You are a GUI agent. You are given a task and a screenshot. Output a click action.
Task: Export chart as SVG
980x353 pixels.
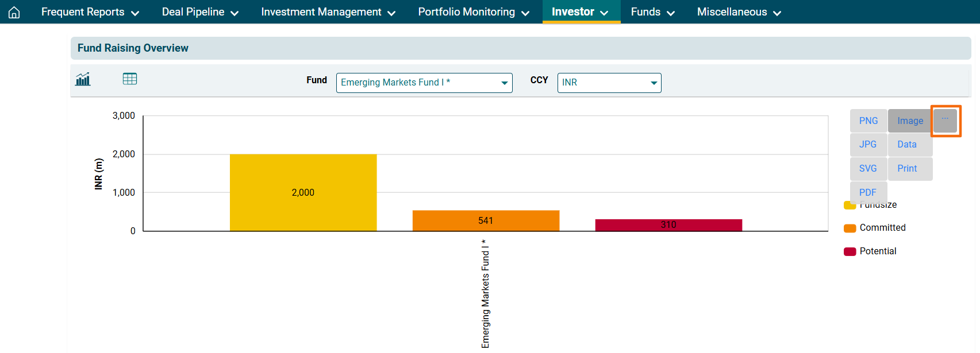coord(868,169)
